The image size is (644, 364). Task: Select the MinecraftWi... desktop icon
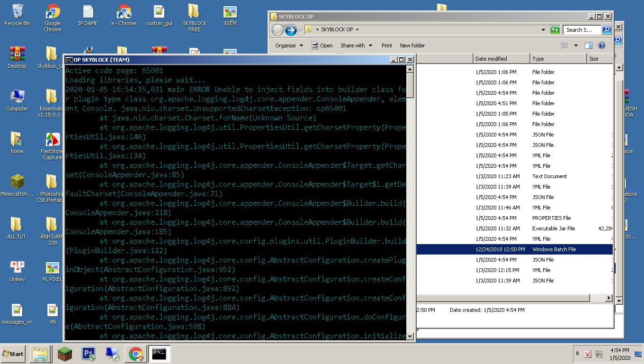pos(18,185)
